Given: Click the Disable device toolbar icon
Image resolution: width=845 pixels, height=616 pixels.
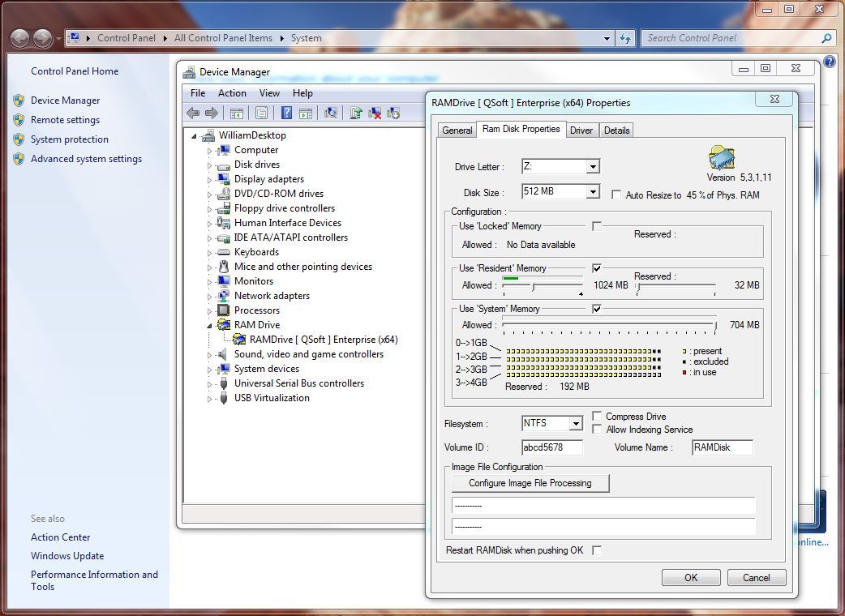Looking at the screenshot, I should (393, 113).
